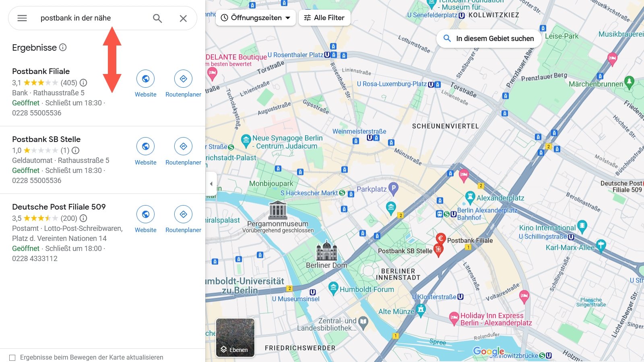Click the S Hackescher Markt station label
Screen dimensions: 644x362
tap(309, 193)
